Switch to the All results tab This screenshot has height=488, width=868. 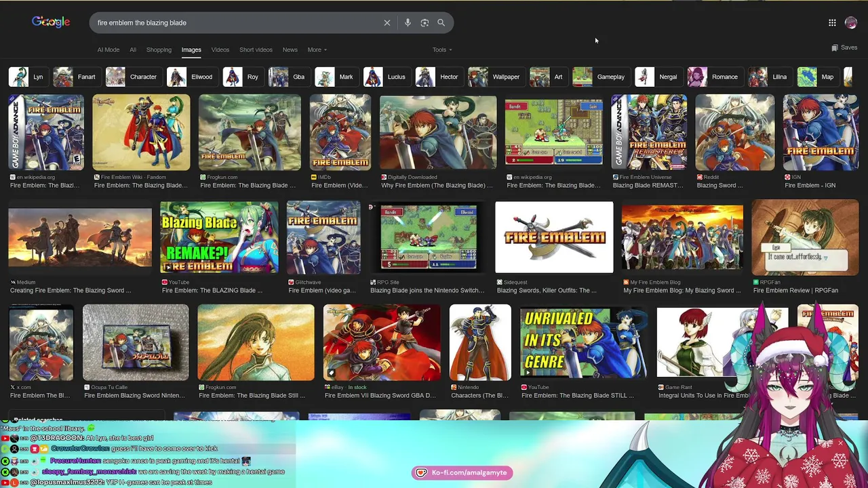coord(133,49)
